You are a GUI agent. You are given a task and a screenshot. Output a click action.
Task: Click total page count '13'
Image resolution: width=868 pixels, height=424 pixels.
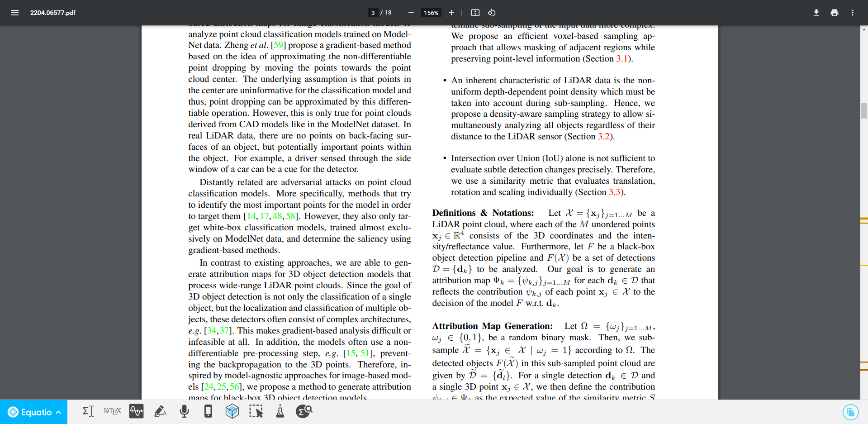(389, 13)
